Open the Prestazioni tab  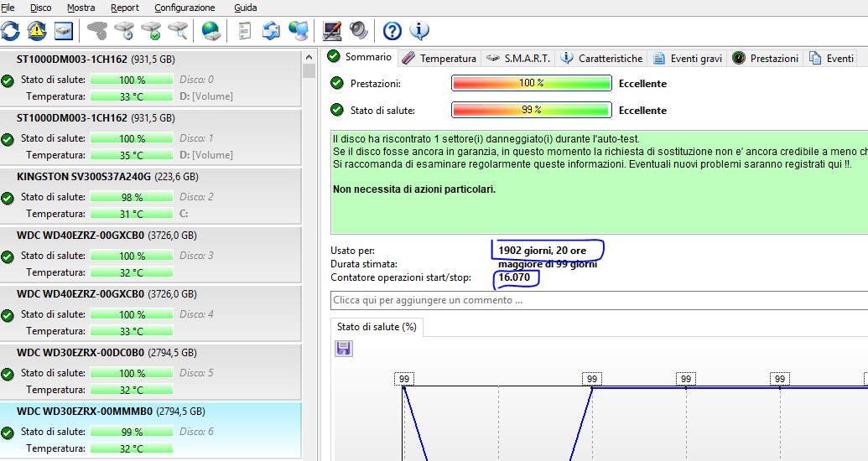(765, 58)
